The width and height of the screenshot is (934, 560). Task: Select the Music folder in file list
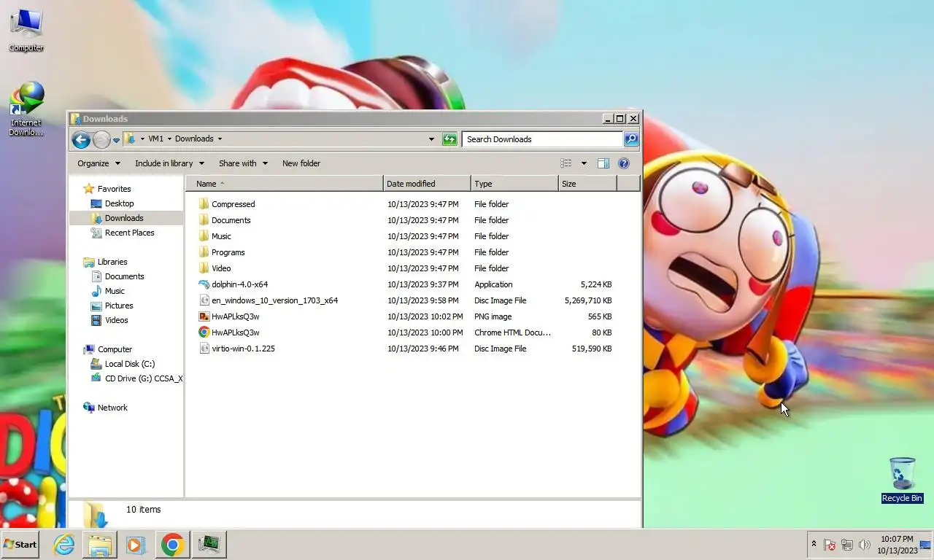[x=221, y=236]
